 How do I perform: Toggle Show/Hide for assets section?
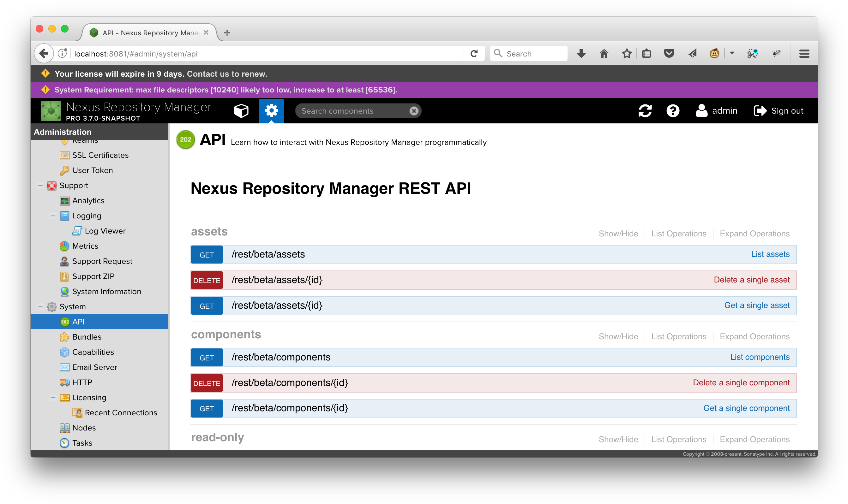(x=618, y=234)
